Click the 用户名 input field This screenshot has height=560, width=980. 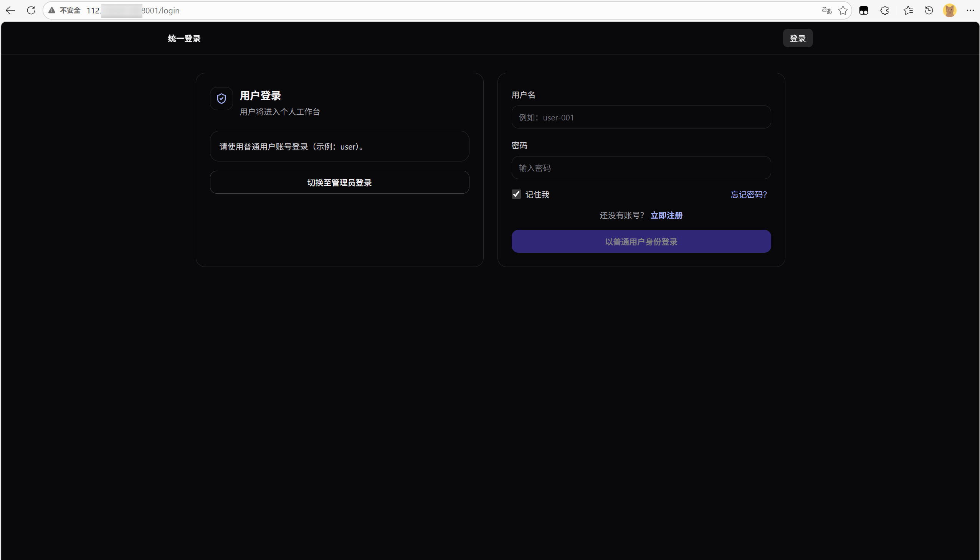click(x=641, y=117)
